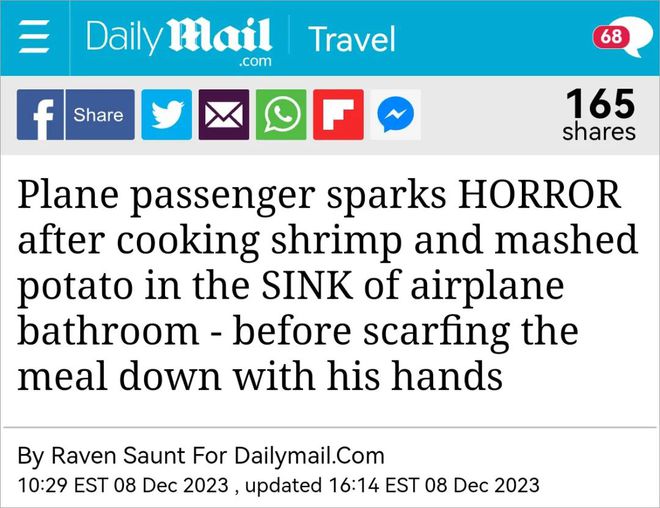Open the hamburger menu
Image resolution: width=660 pixels, height=508 pixels.
(x=34, y=37)
